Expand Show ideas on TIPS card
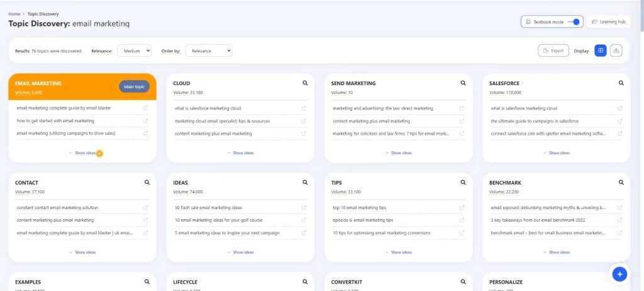This screenshot has width=644, height=291. pyautogui.click(x=398, y=252)
